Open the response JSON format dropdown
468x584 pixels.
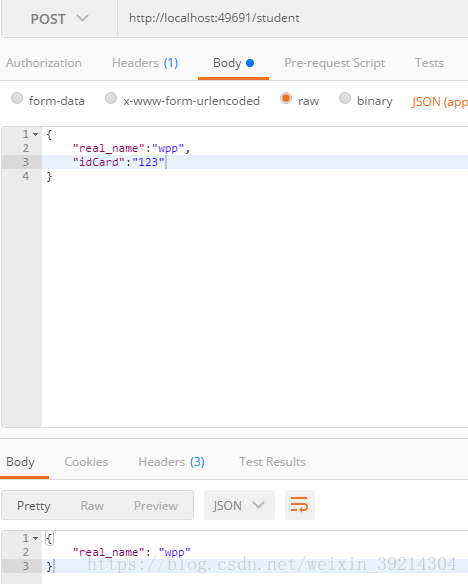pyautogui.click(x=239, y=505)
